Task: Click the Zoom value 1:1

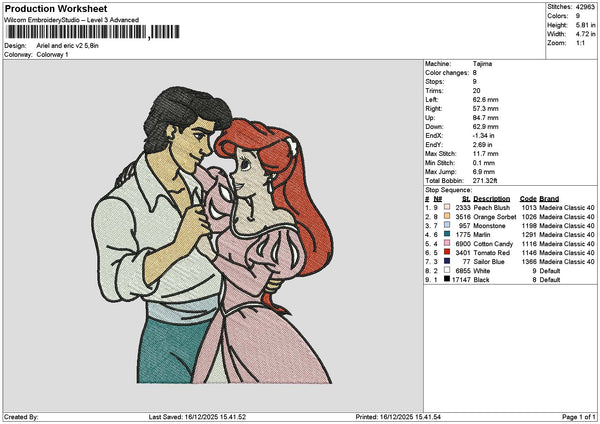Action: point(580,43)
